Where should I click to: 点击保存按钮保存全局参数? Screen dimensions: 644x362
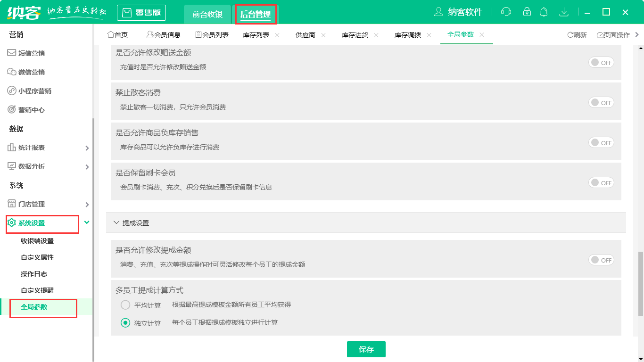[366, 349]
